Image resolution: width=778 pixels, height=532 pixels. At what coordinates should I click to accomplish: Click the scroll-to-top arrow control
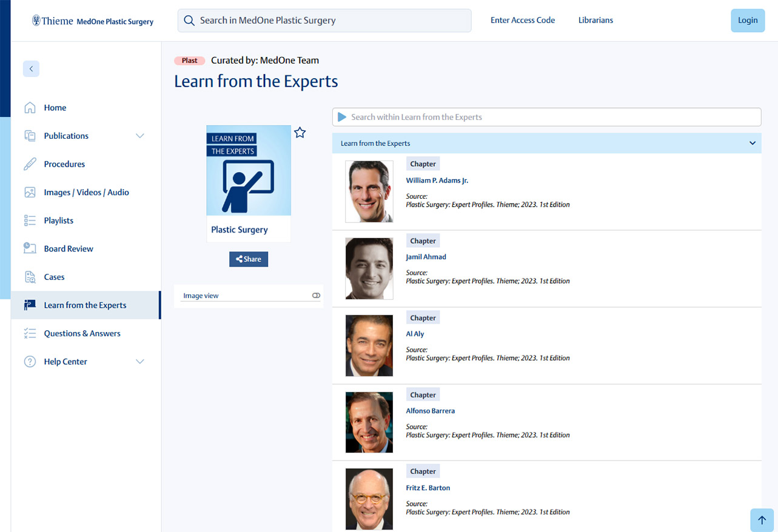pyautogui.click(x=762, y=520)
